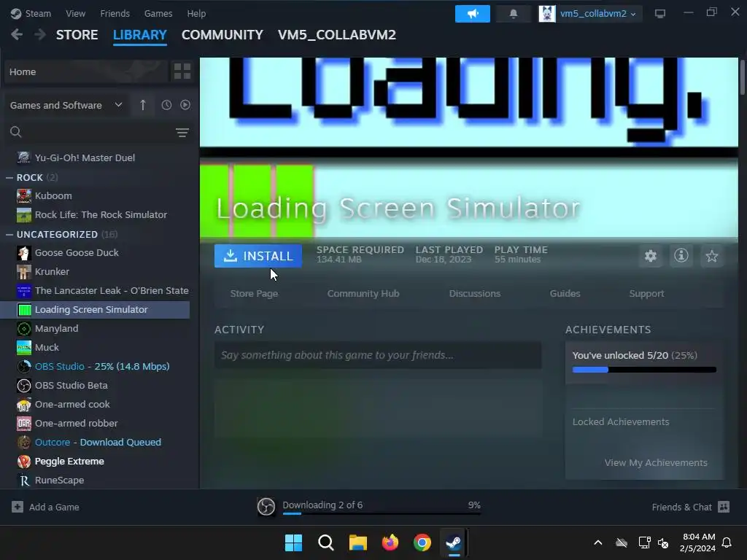747x560 pixels.
Task: Click the activity status input field
Action: (378, 355)
